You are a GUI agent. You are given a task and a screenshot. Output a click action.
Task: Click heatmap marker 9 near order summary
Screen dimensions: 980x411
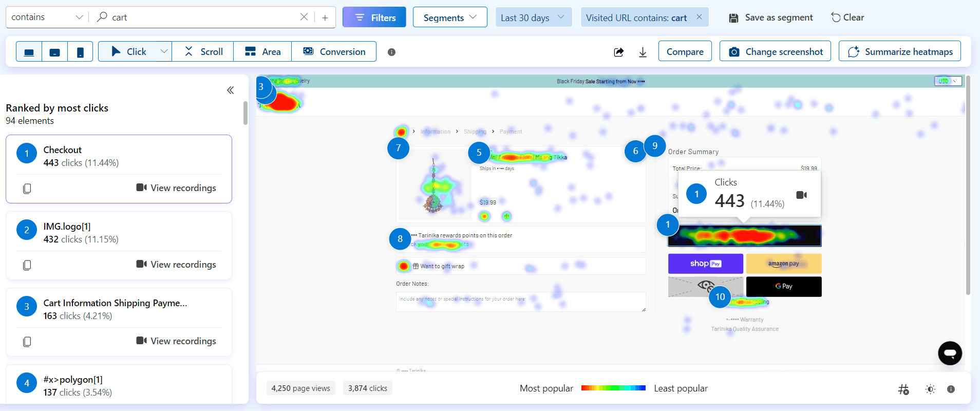point(655,146)
